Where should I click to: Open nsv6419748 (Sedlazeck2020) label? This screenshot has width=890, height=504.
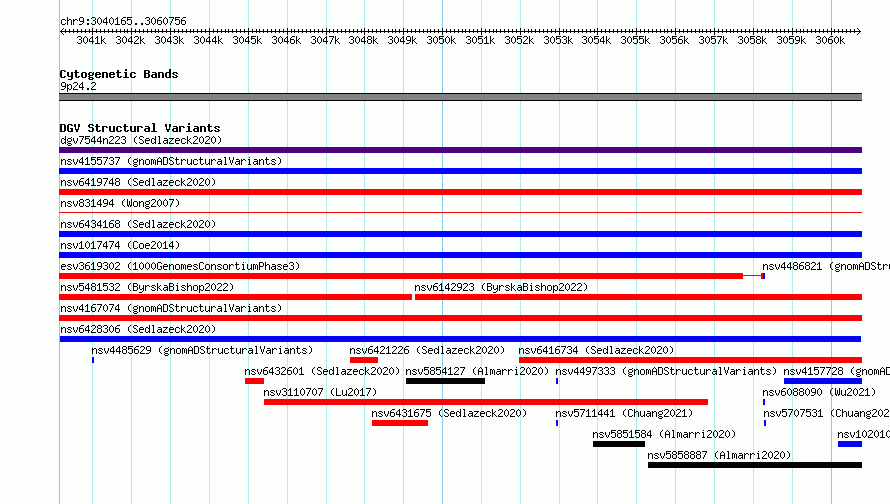pos(138,182)
